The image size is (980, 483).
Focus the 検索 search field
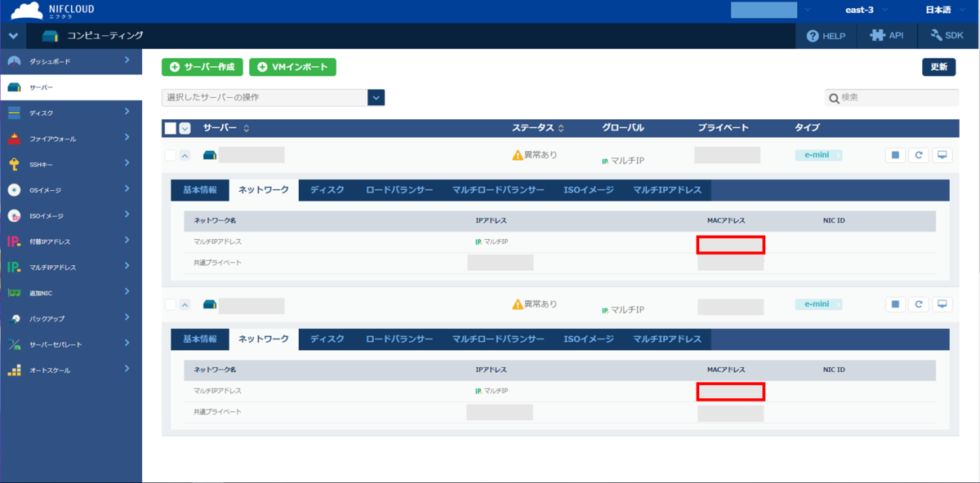coord(892,98)
